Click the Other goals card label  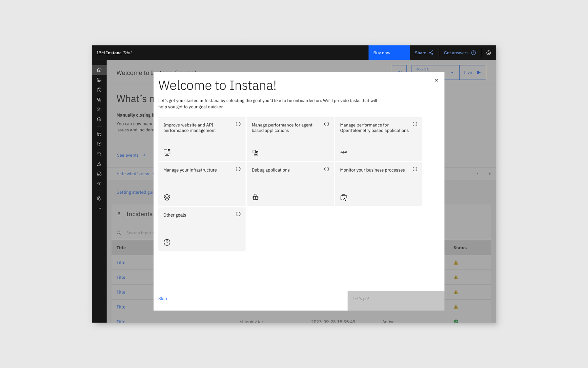(174, 215)
